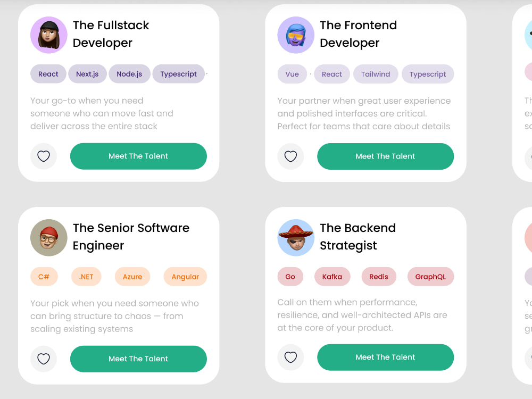
Task: Toggle heart on the Frontend Developer card
Action: [x=290, y=156]
